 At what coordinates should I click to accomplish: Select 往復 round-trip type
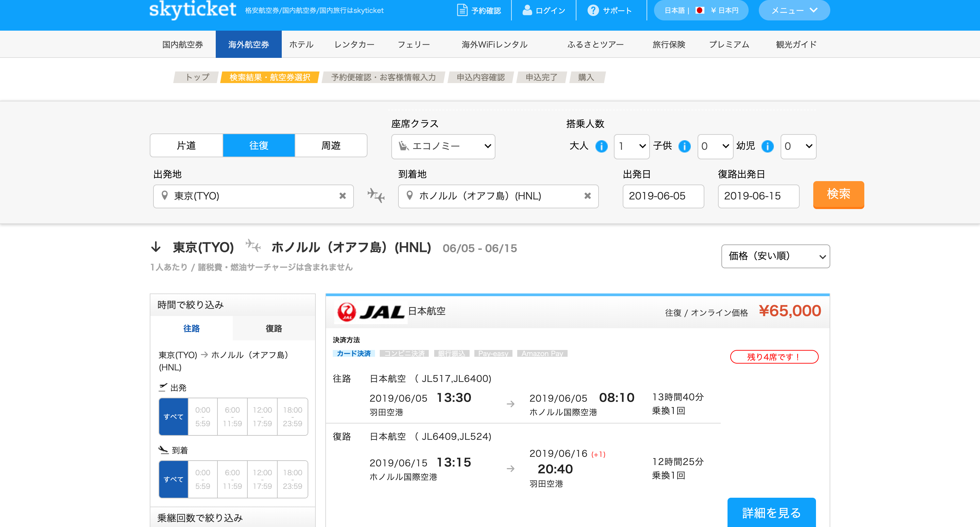[x=259, y=145]
